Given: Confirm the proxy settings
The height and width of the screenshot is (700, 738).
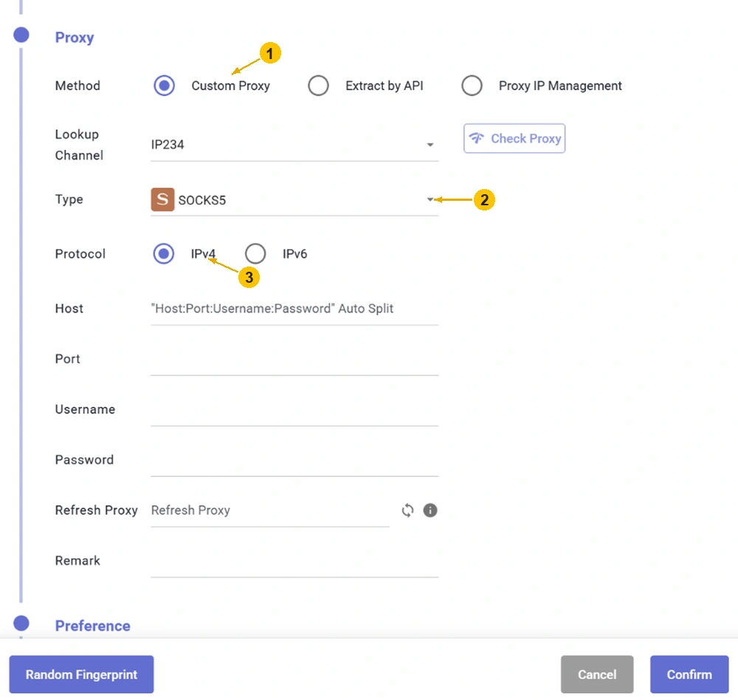Looking at the screenshot, I should pyautogui.click(x=689, y=674).
